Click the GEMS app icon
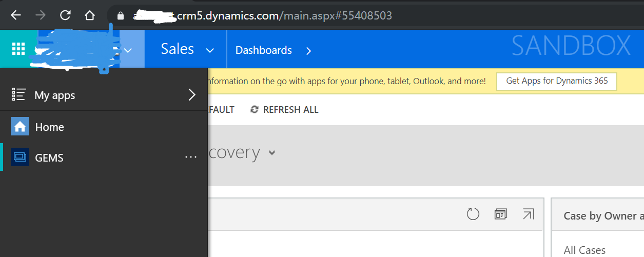Screen dimensions: 644x257 [20, 157]
